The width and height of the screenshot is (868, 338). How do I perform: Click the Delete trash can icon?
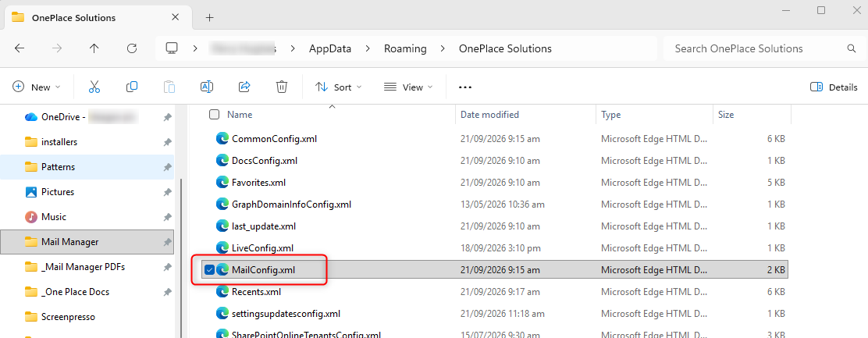[282, 87]
